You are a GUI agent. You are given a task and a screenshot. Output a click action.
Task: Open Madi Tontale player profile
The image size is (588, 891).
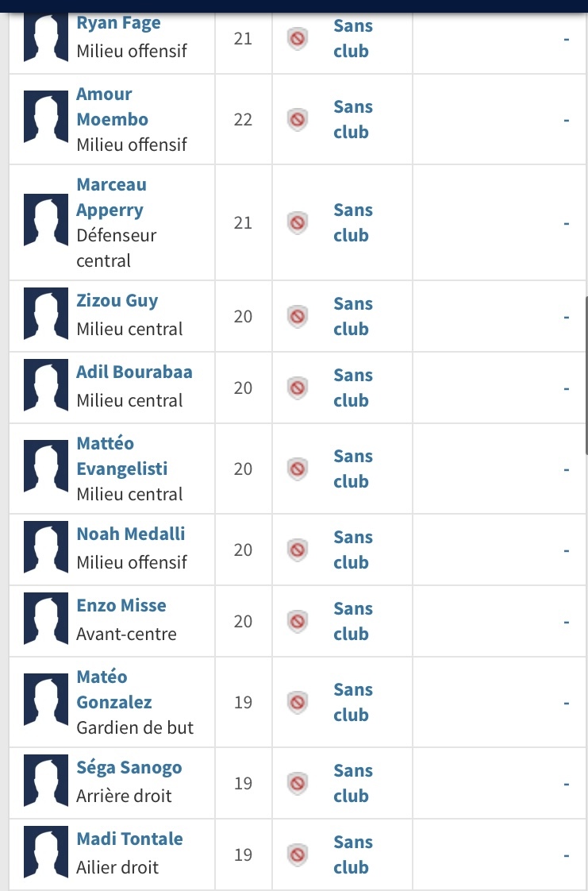[129, 839]
